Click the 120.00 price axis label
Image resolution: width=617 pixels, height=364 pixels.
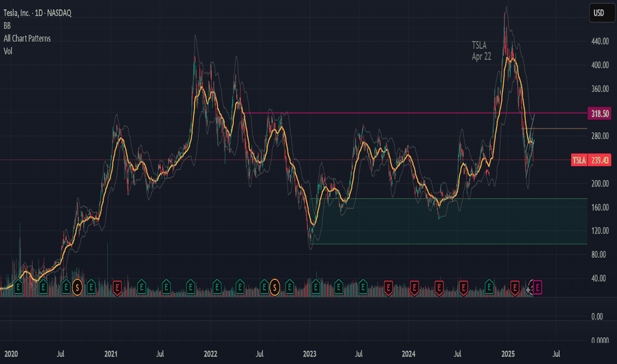tap(600, 230)
